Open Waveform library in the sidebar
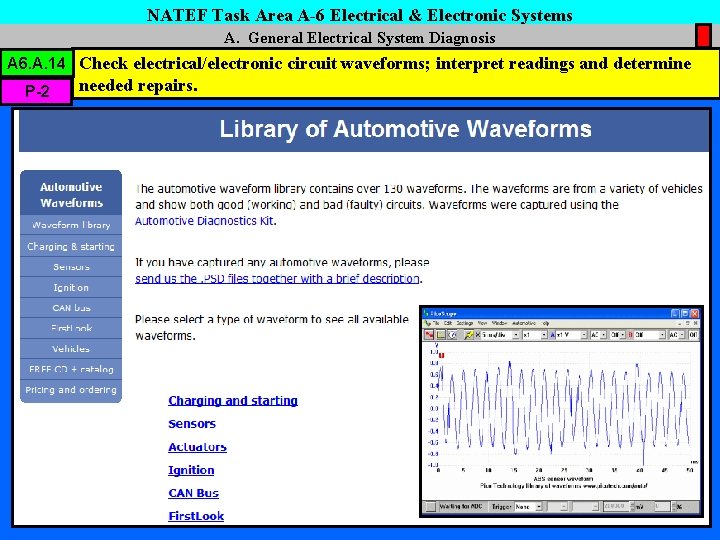Viewport: 720px width, 540px height. coord(71,225)
